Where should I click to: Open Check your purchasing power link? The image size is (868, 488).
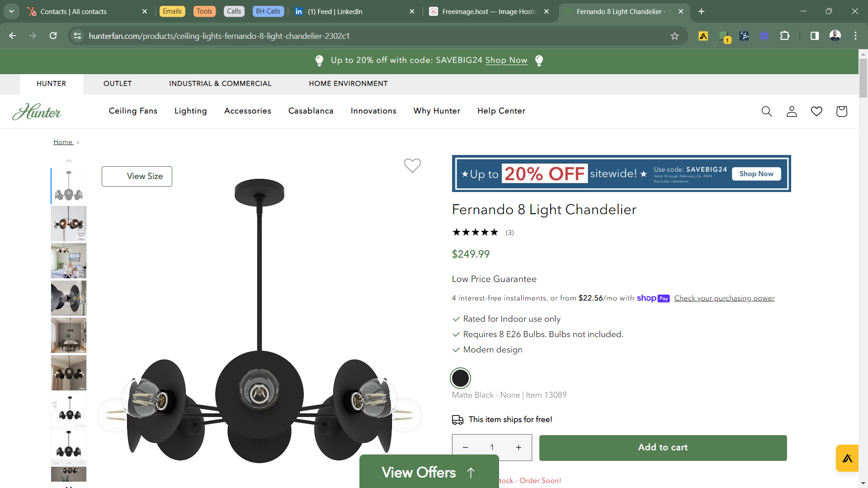coord(724,298)
